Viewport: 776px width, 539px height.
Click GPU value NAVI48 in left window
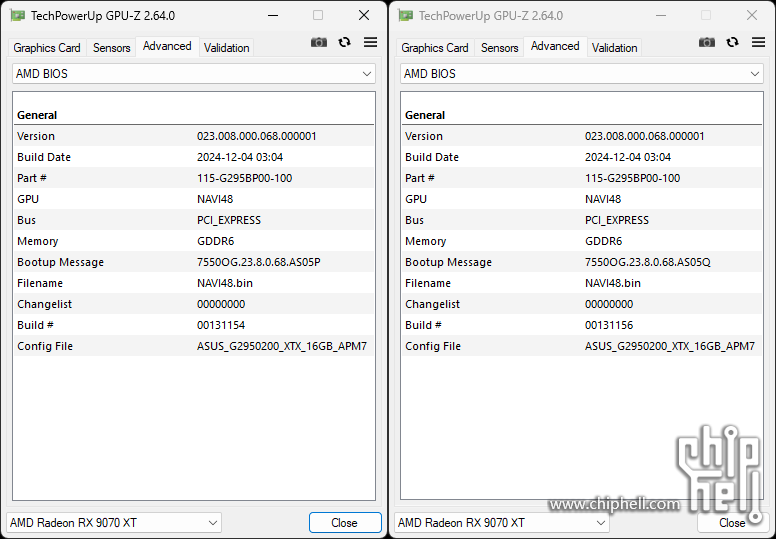tap(215, 199)
